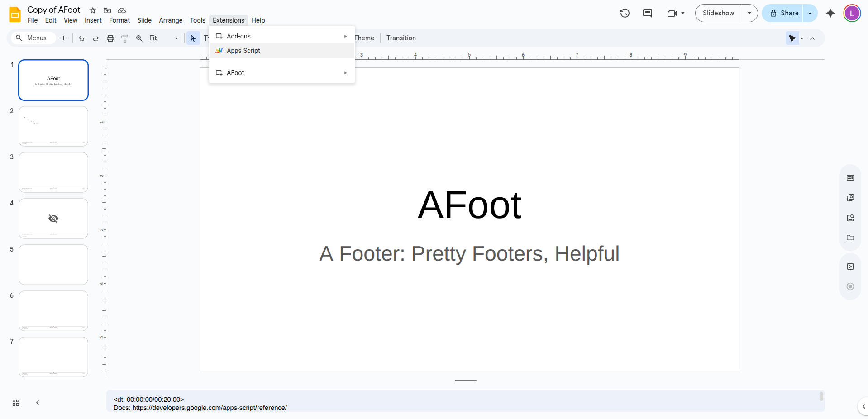Click the Transition button
The width and height of the screenshot is (868, 419).
point(401,38)
